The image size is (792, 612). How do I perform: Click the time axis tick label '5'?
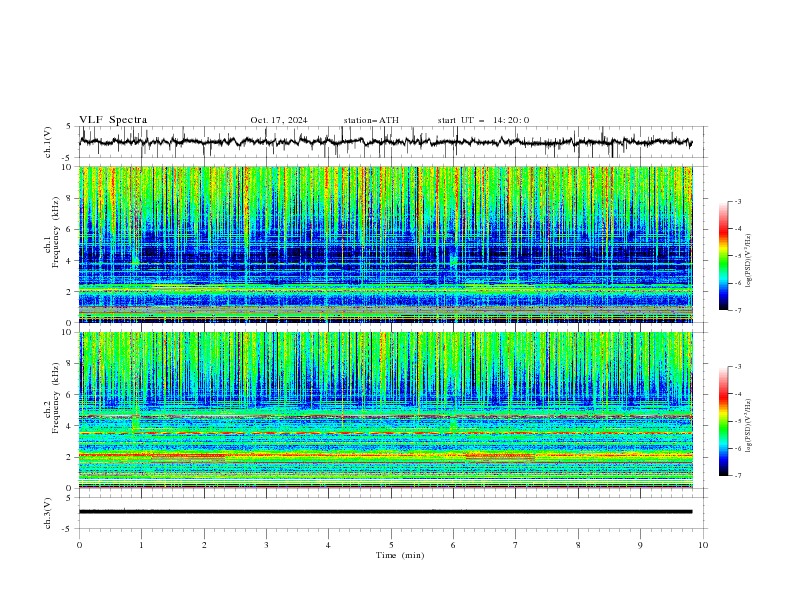tap(391, 545)
